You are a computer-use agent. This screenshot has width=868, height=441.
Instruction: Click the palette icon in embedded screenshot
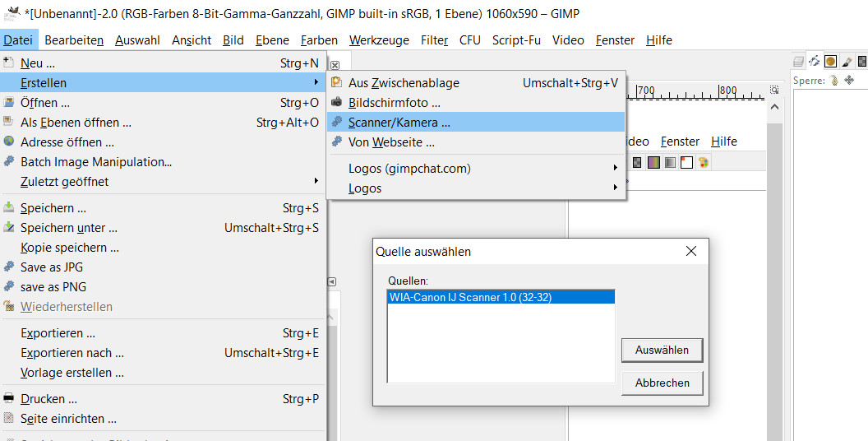click(x=704, y=162)
